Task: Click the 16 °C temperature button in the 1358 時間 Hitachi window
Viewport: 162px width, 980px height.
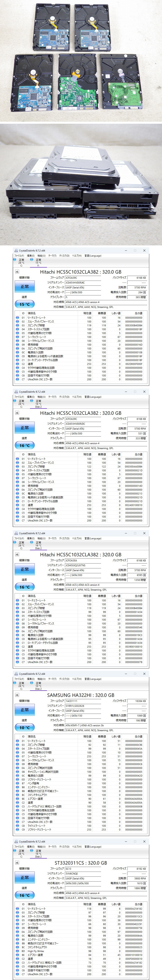Action: click(24, 587)
